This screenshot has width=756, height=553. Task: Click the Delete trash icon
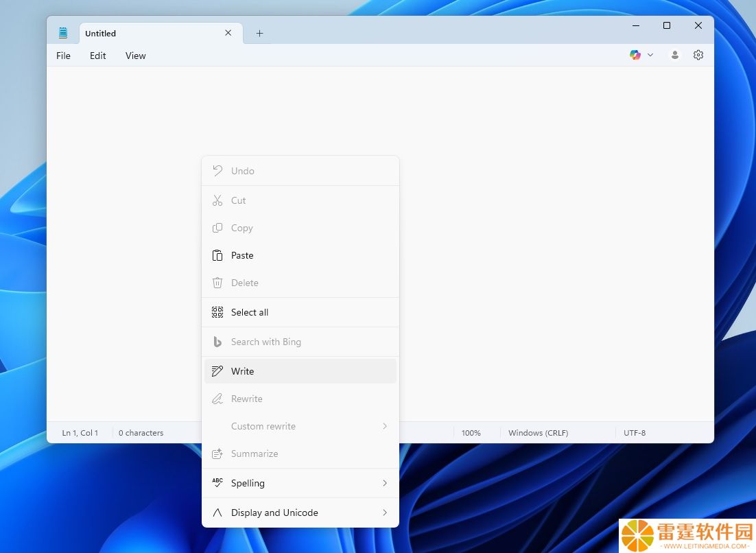click(217, 283)
